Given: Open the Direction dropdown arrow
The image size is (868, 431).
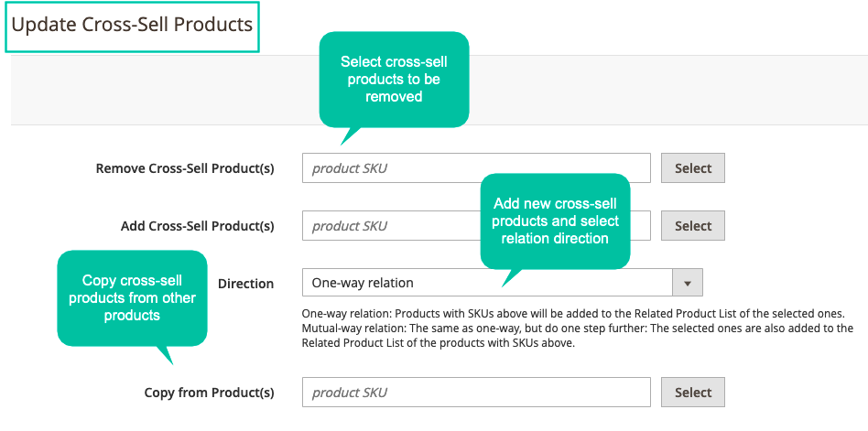Looking at the screenshot, I should (688, 283).
